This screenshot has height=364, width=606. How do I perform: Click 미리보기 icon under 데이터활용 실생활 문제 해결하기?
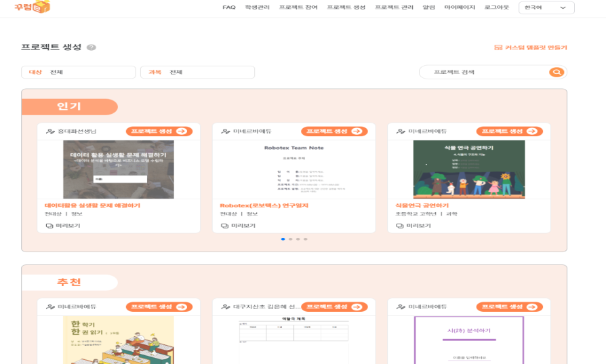49,226
